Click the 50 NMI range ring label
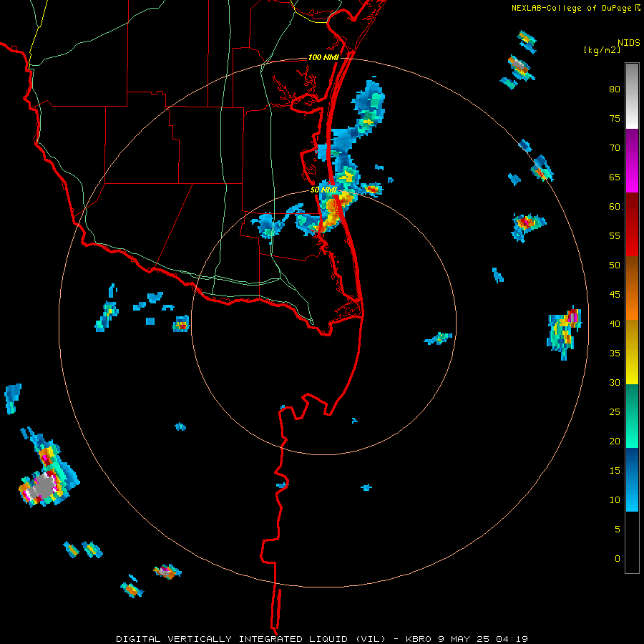The height and width of the screenshot is (644, 644). [323, 190]
